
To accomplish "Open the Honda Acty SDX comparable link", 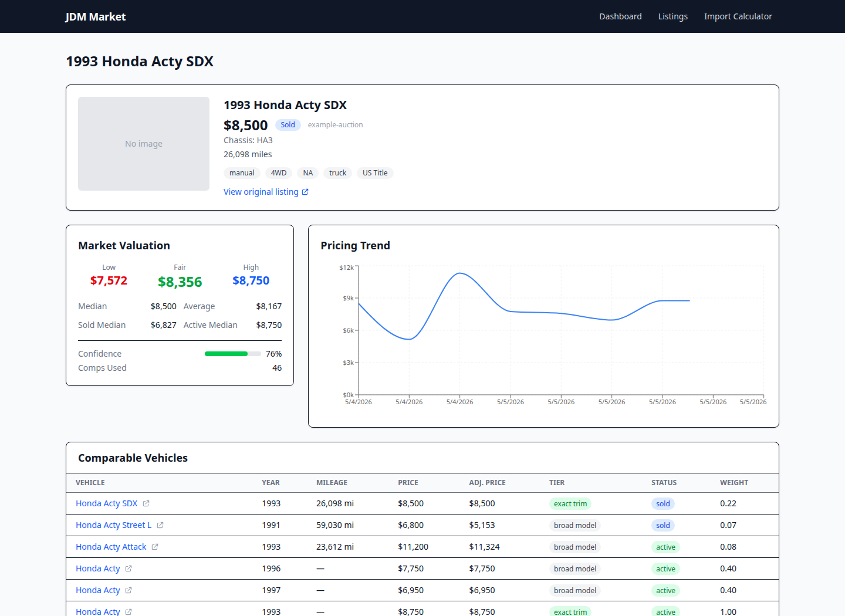I will [x=106, y=503].
